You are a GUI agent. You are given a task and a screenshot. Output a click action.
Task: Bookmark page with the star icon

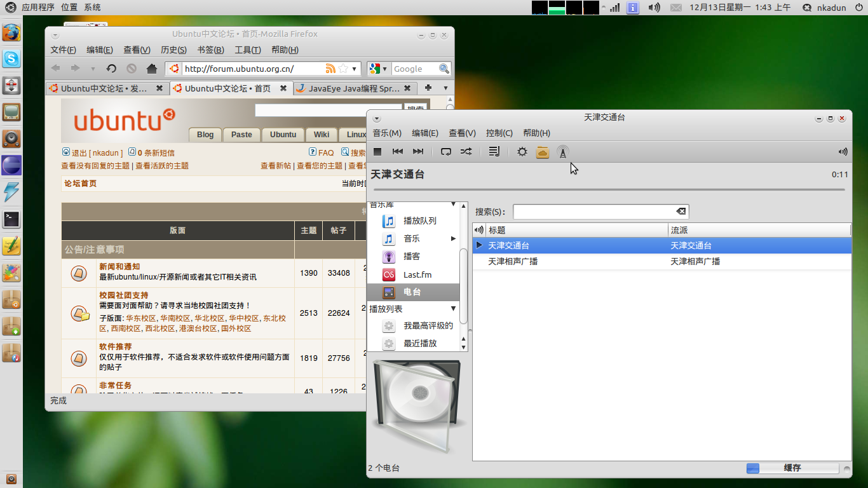click(343, 69)
